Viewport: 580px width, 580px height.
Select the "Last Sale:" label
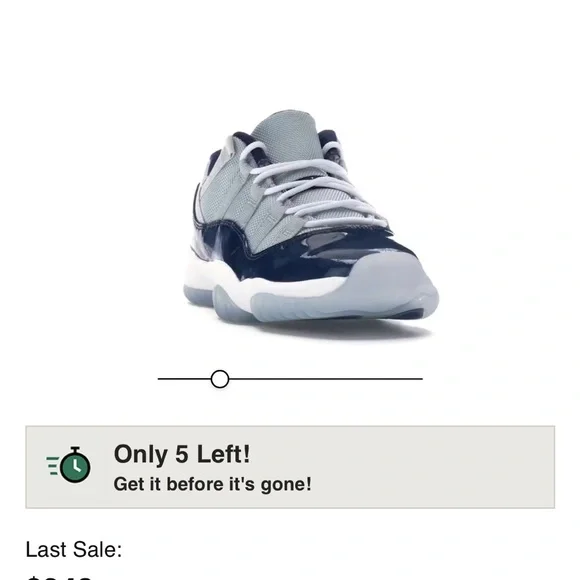74,549
